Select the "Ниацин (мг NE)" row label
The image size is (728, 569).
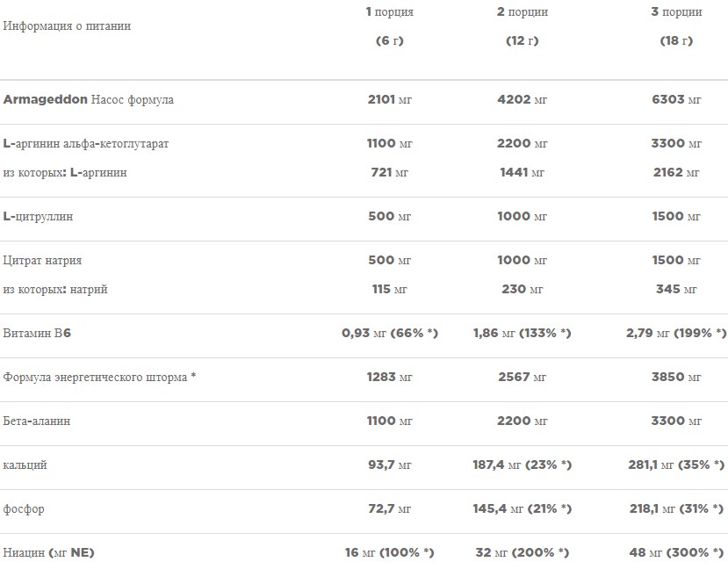[x=49, y=553]
